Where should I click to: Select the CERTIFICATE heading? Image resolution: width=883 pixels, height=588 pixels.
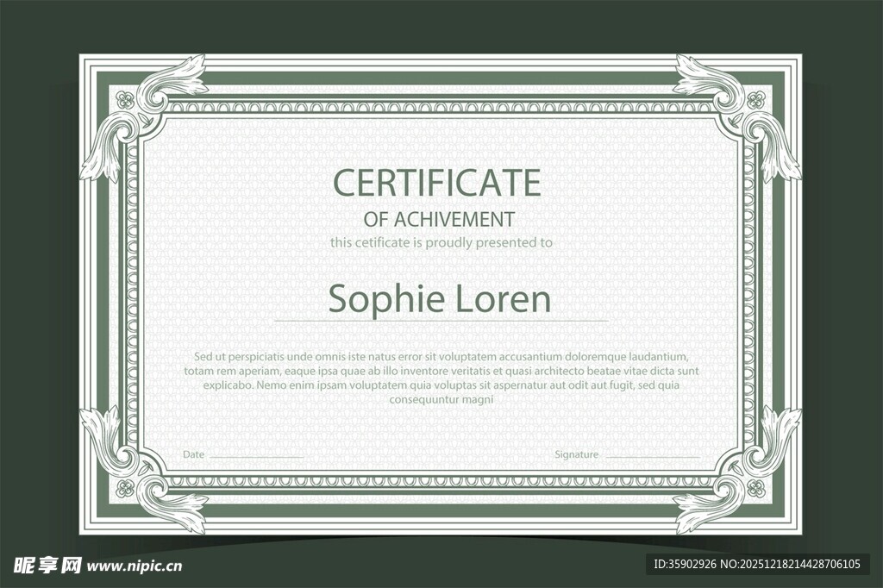tap(436, 183)
